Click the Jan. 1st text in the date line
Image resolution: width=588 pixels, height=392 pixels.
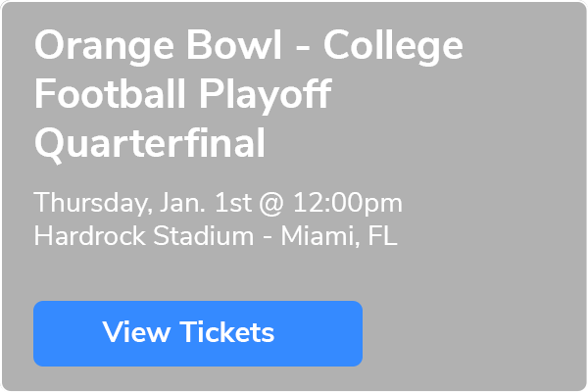pyautogui.click(x=206, y=203)
